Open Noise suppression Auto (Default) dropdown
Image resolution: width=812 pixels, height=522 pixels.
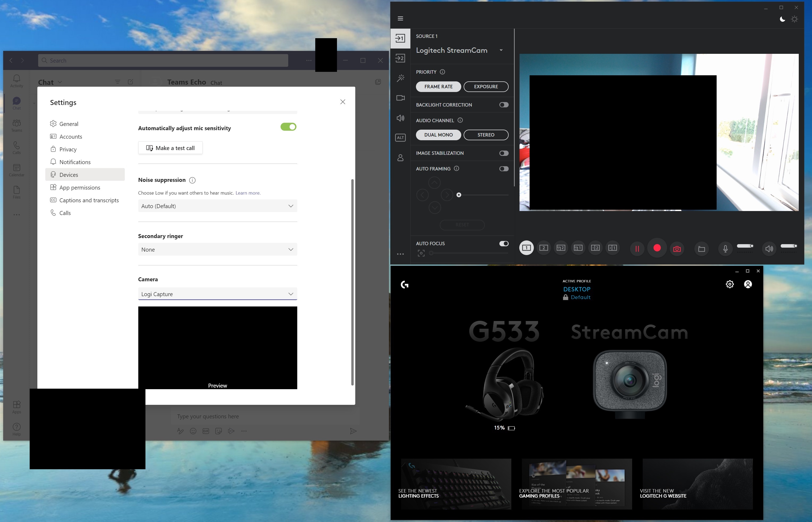click(x=218, y=206)
